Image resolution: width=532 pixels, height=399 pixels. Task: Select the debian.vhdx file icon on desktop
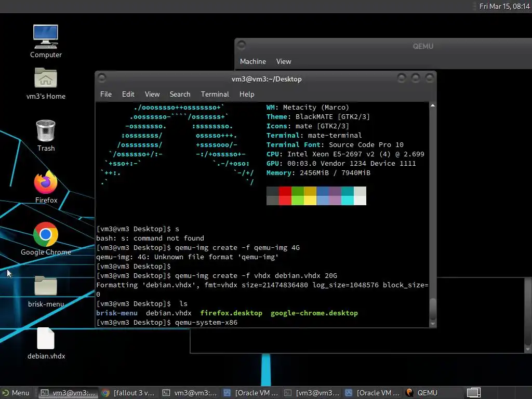(46, 343)
